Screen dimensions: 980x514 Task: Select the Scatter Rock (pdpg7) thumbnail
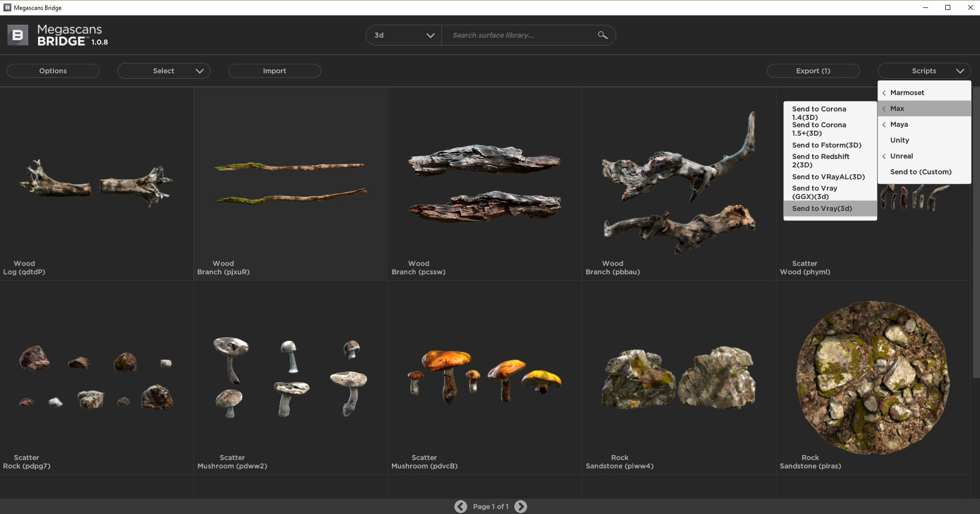click(x=96, y=377)
